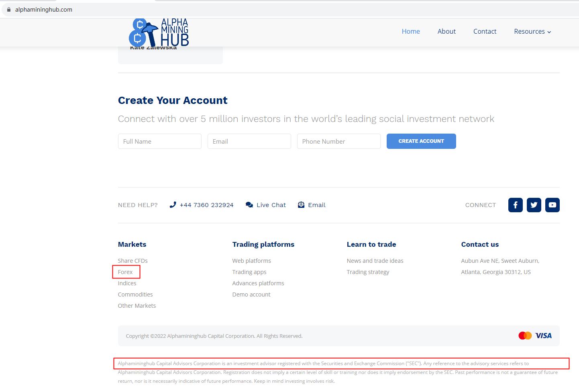The image size is (579, 392).
Task: Click the Aubun Ave NE, Sweet Auburn address line
Action: (x=500, y=261)
